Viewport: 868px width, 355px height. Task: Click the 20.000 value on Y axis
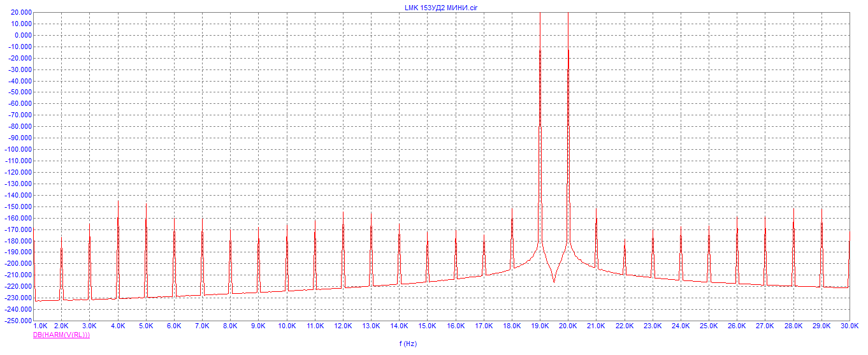coord(22,13)
